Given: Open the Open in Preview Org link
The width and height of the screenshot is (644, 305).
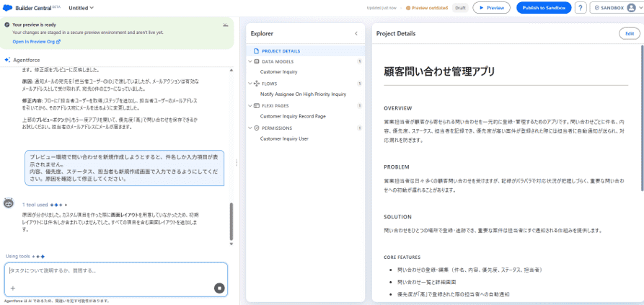Looking at the screenshot, I should click(x=37, y=42).
